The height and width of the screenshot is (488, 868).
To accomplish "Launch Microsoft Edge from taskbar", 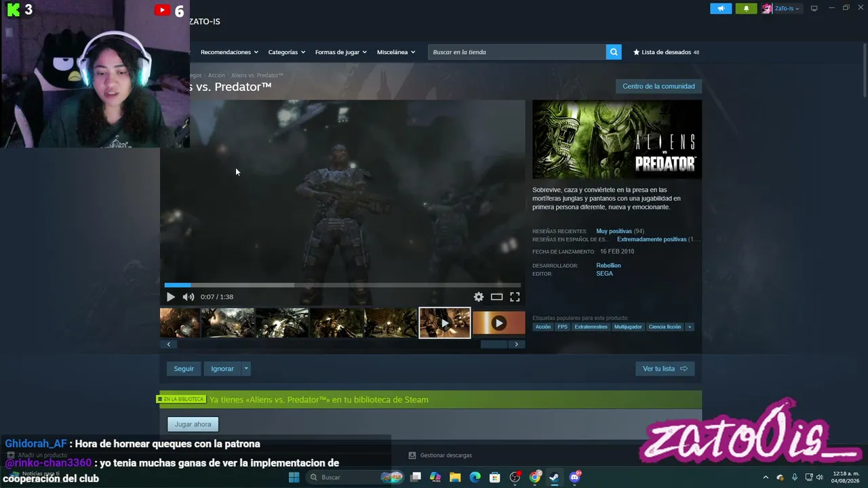I will pos(475,477).
